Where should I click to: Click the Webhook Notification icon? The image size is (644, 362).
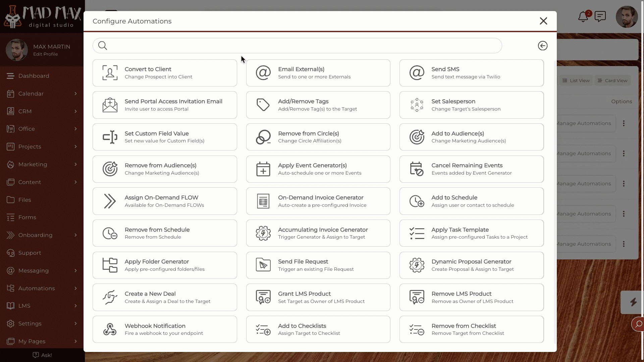pyautogui.click(x=110, y=329)
